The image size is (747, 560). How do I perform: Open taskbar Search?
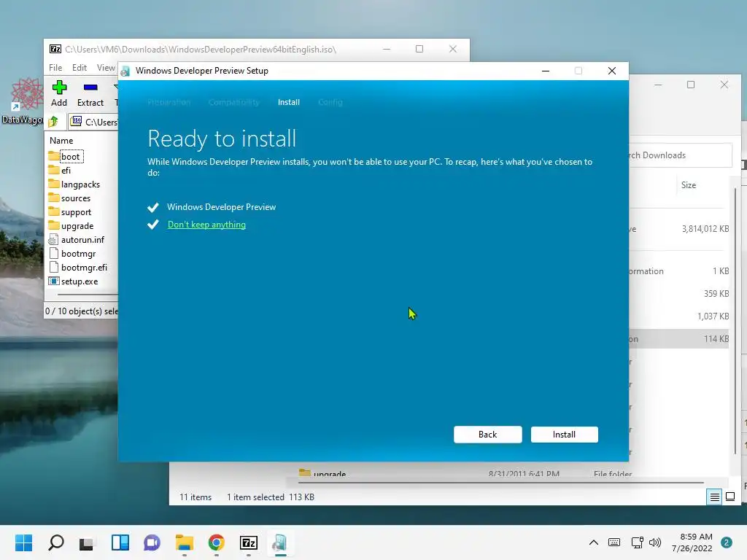pos(55,542)
